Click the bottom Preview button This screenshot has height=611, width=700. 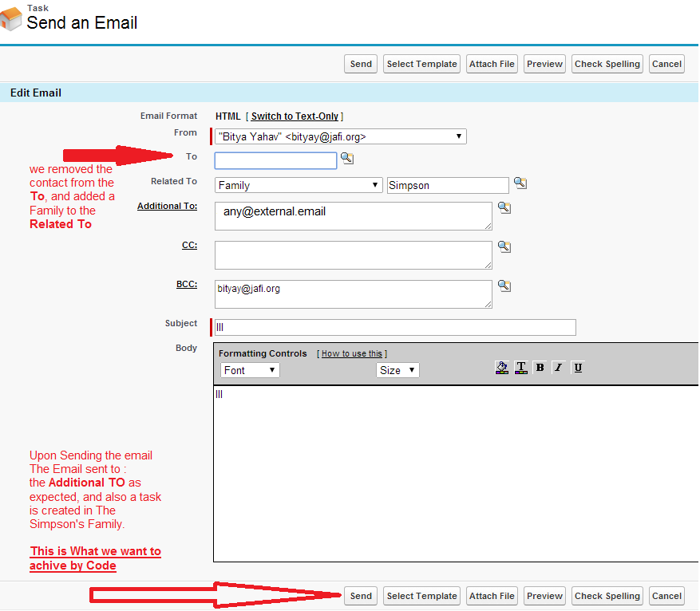point(544,596)
